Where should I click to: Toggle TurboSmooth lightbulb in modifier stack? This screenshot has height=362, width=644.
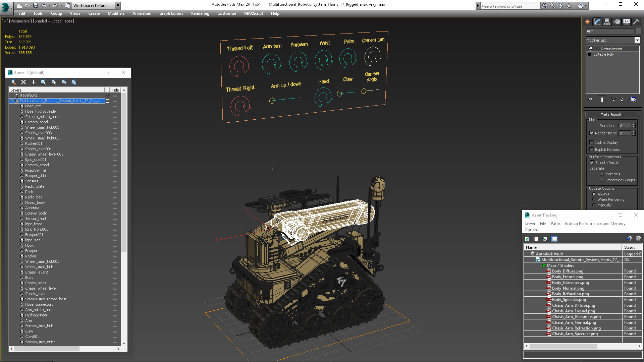pyautogui.click(x=591, y=49)
